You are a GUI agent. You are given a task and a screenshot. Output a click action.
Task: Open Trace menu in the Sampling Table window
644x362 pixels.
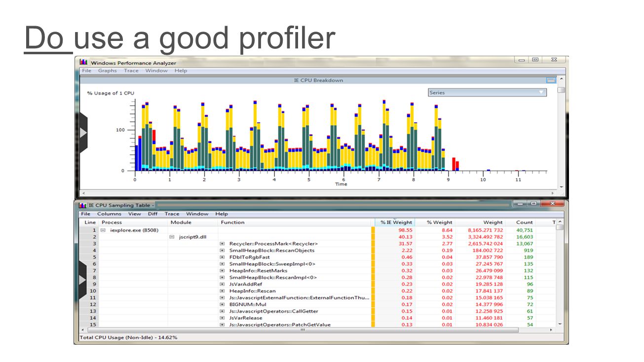pos(172,214)
